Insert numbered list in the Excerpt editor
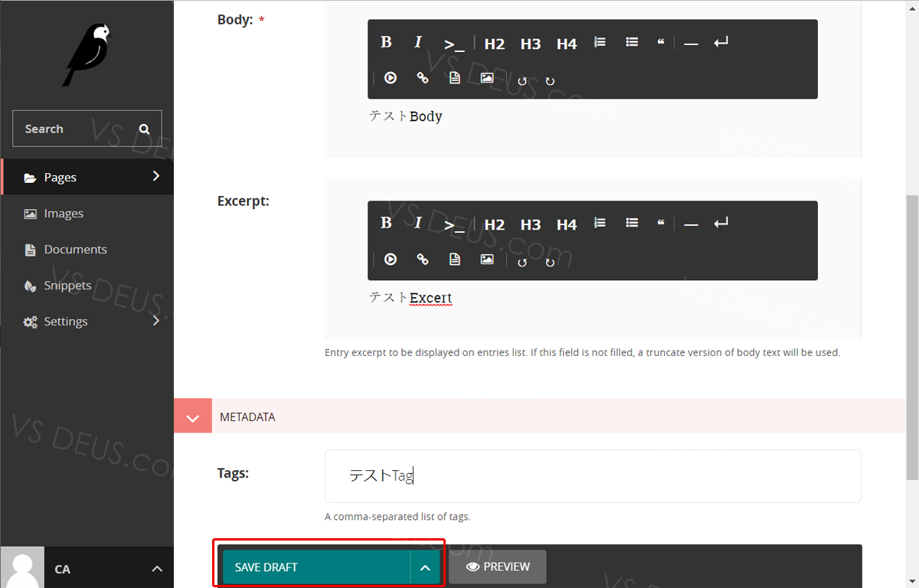This screenshot has width=919, height=588. click(600, 223)
